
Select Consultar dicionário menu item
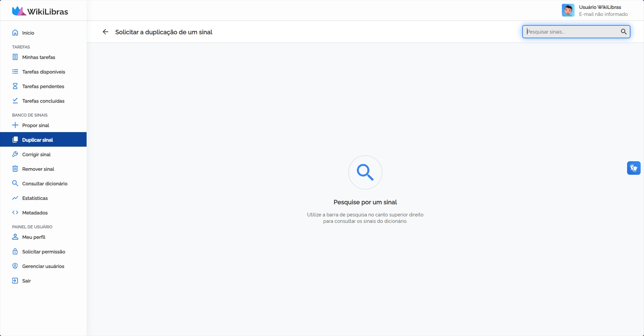click(45, 184)
